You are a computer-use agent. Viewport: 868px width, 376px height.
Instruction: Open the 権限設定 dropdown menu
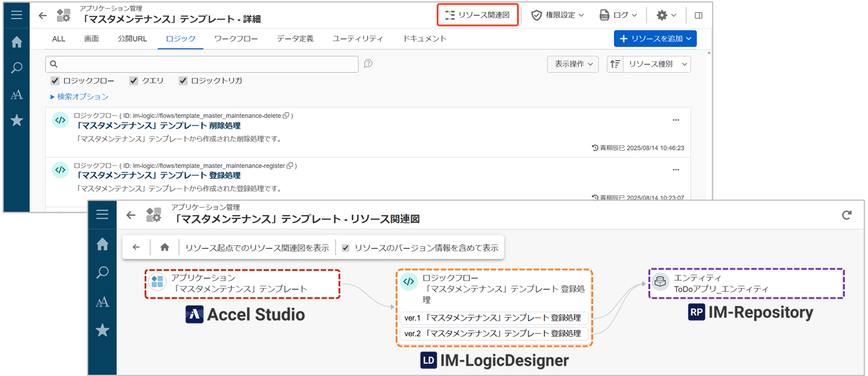[x=557, y=15]
